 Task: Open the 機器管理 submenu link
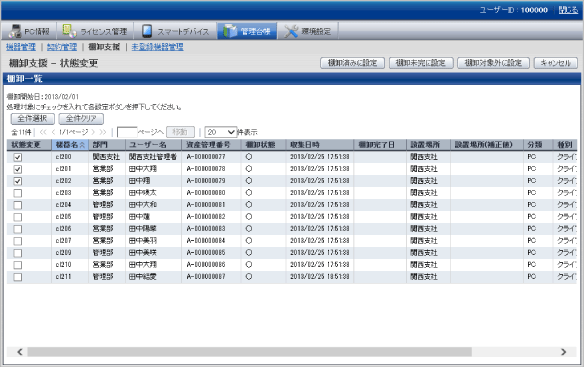point(21,47)
